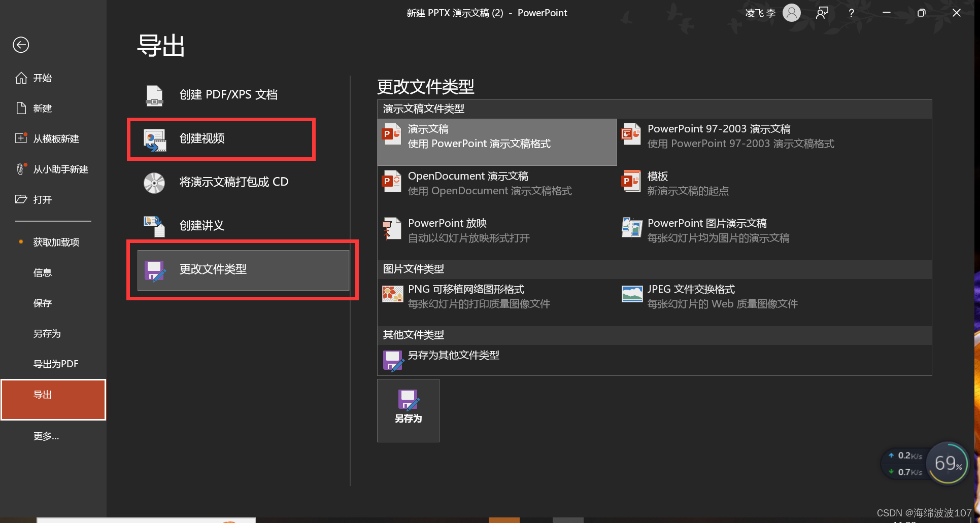Click the 创建视频 video icon
This screenshot has height=523, width=980.
tap(154, 140)
